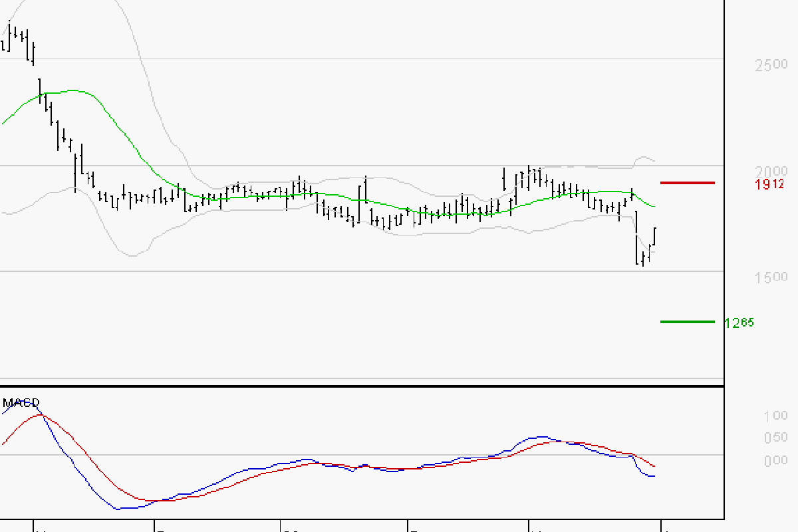Toggle the 1265 price alert label
The height and width of the screenshot is (532, 798).
click(739, 322)
